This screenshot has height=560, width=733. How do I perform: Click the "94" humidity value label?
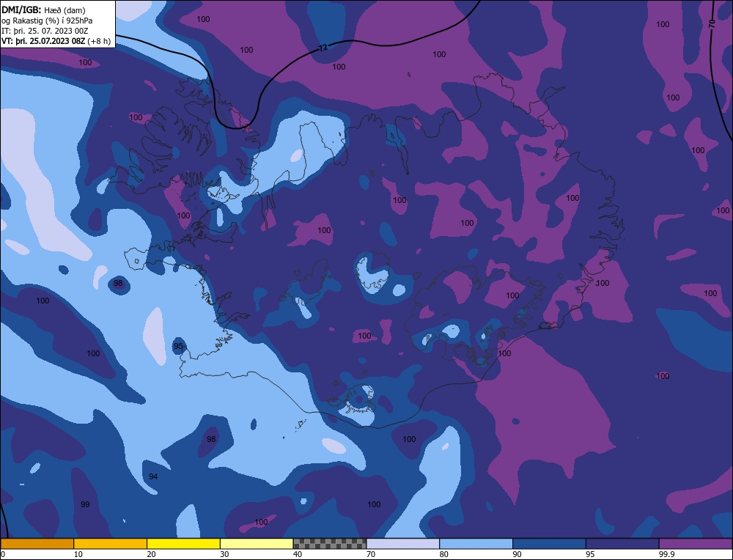[153, 476]
